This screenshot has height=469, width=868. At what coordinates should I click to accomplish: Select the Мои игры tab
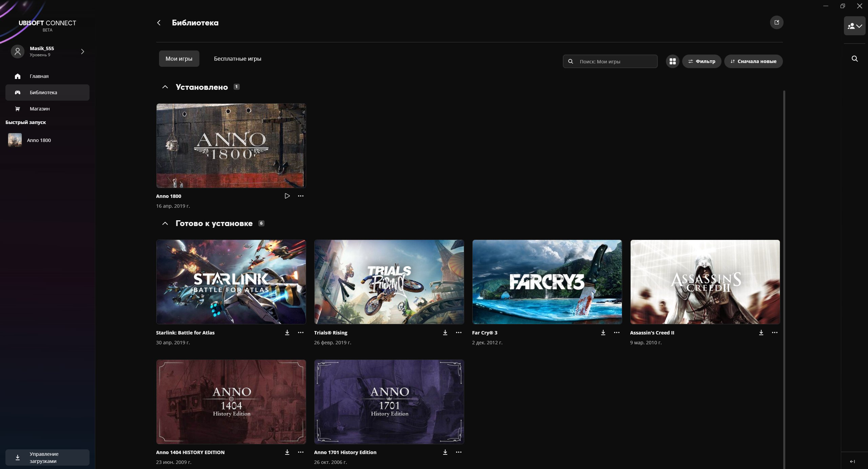[179, 59]
